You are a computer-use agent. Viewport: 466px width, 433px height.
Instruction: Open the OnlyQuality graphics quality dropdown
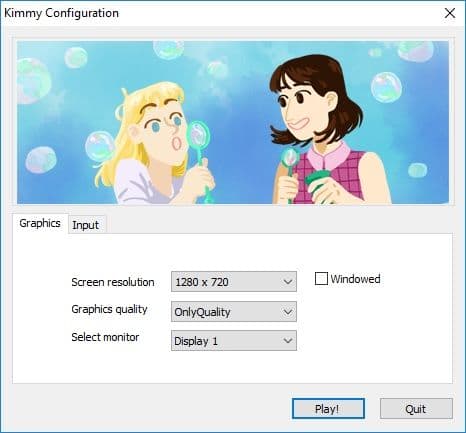234,312
